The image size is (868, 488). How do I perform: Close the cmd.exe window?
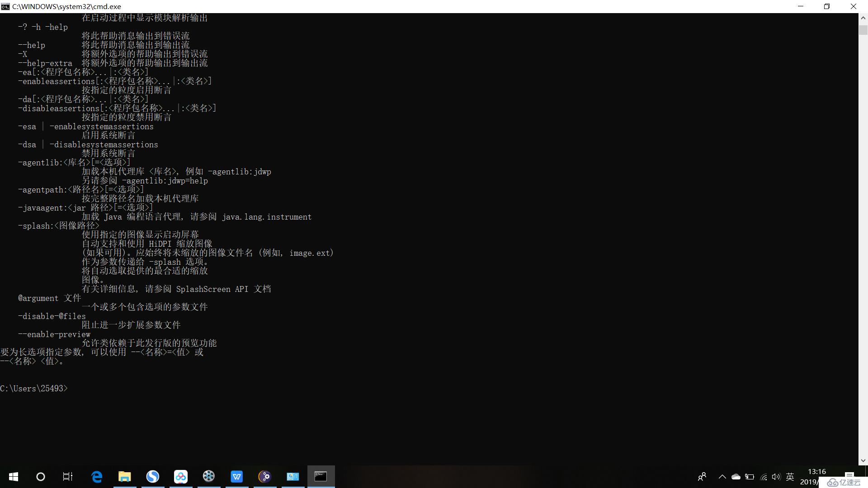pos(854,6)
